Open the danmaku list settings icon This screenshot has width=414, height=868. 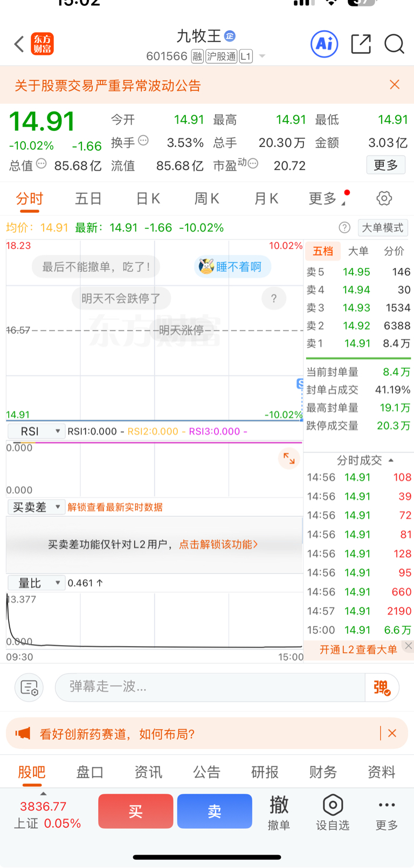point(29,688)
